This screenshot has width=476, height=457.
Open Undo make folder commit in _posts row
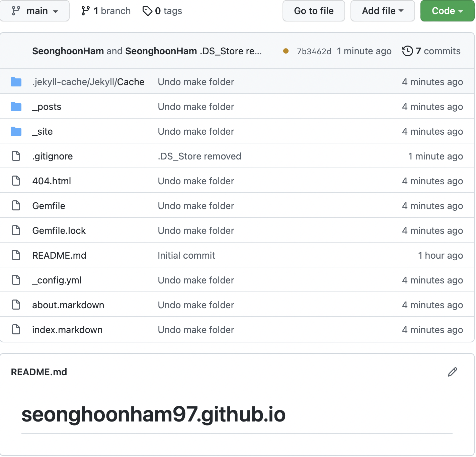coord(196,107)
